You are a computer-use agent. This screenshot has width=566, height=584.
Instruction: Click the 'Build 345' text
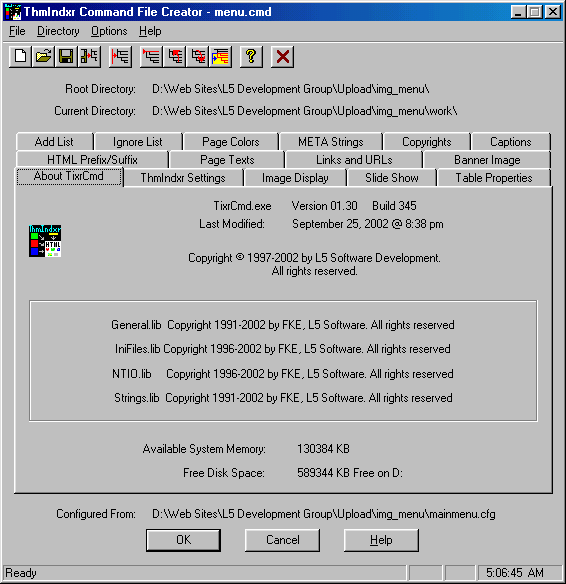pos(394,206)
